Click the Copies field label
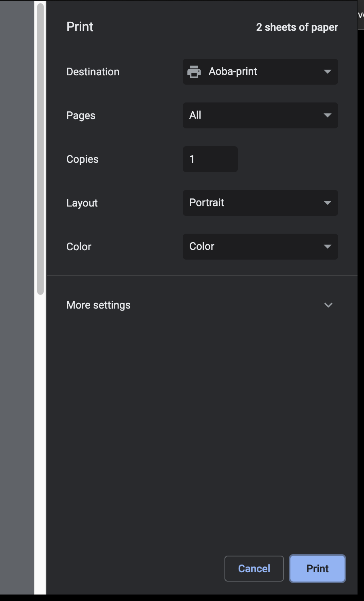This screenshot has height=601, width=364. (x=82, y=159)
